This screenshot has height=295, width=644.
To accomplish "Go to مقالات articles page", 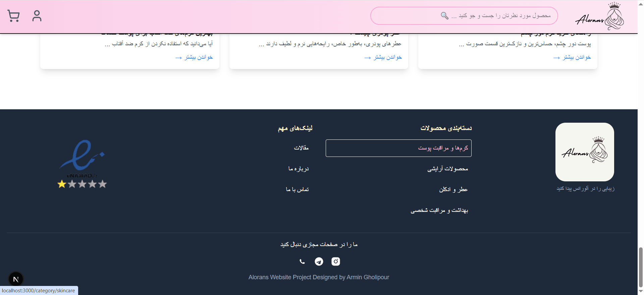I will click(301, 148).
